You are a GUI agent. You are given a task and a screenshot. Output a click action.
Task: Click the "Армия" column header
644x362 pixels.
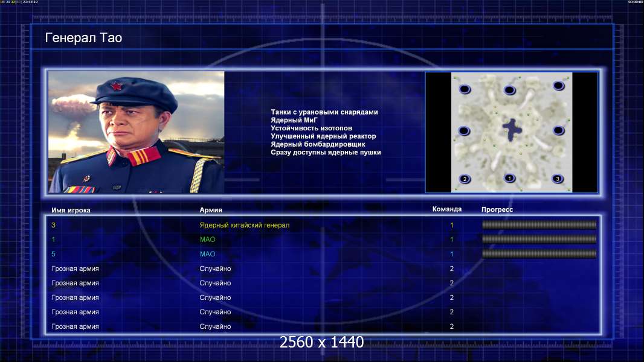pos(211,211)
